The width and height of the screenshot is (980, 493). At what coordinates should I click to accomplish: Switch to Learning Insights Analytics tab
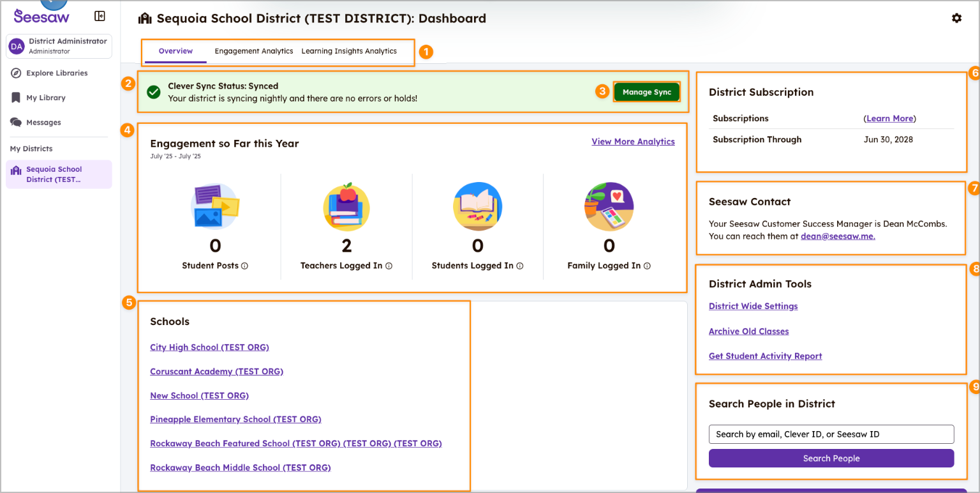tap(349, 51)
